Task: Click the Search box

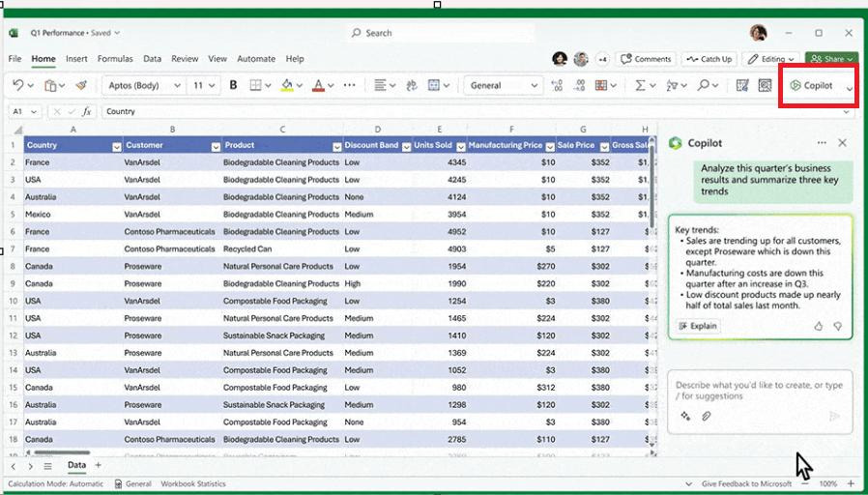Action: pyautogui.click(x=441, y=33)
